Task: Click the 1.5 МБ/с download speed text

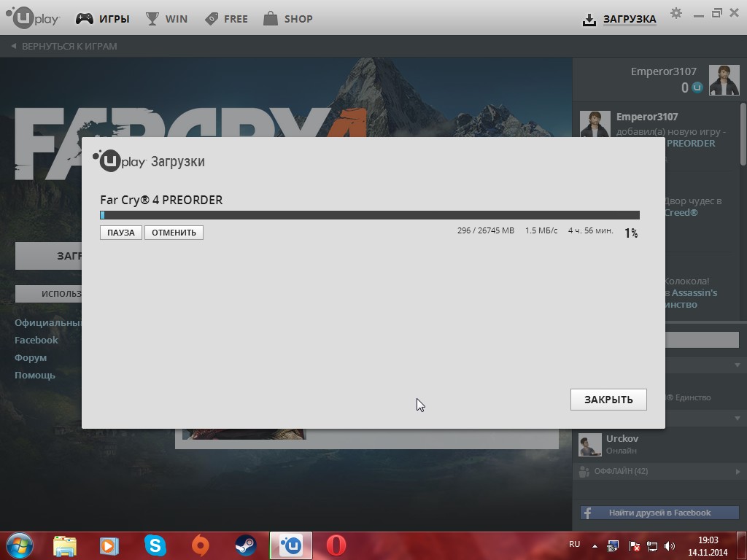Action: click(x=541, y=230)
